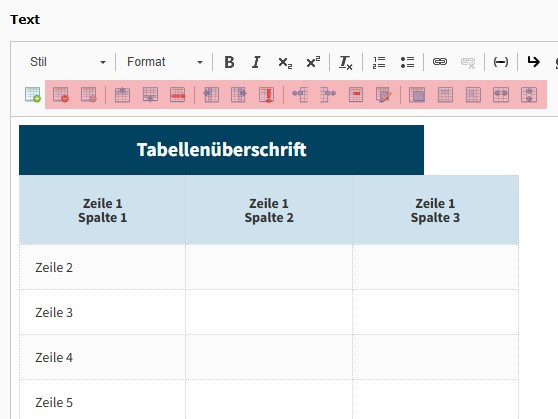The width and height of the screenshot is (558, 419).
Task: Insert a numbered list
Action: [x=379, y=62]
